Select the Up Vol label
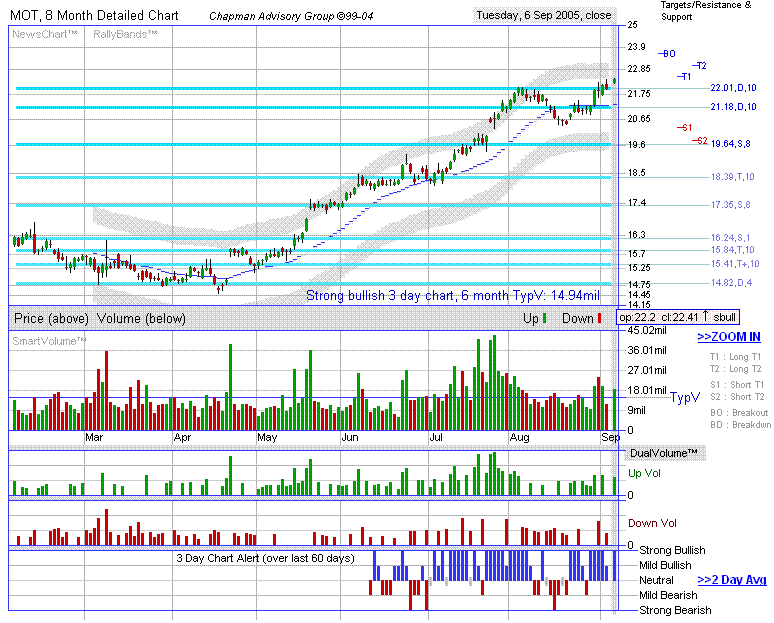The height and width of the screenshot is (623, 774). pos(644,473)
